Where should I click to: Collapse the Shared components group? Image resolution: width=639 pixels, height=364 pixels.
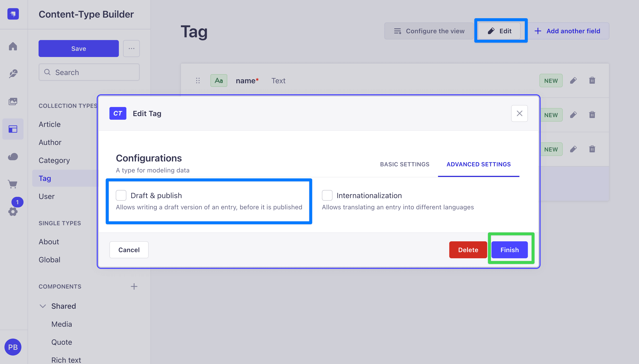point(43,306)
